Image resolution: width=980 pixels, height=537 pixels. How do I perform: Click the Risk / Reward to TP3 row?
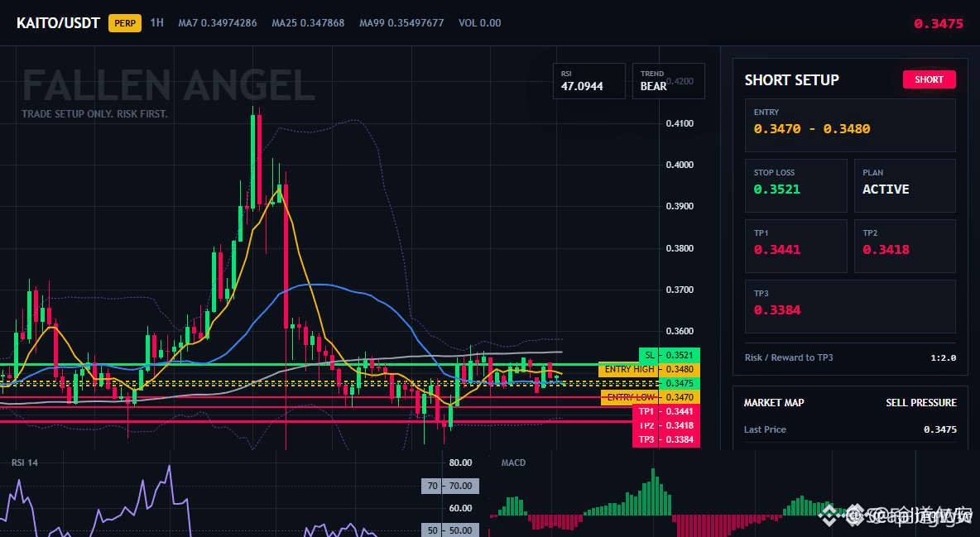850,357
